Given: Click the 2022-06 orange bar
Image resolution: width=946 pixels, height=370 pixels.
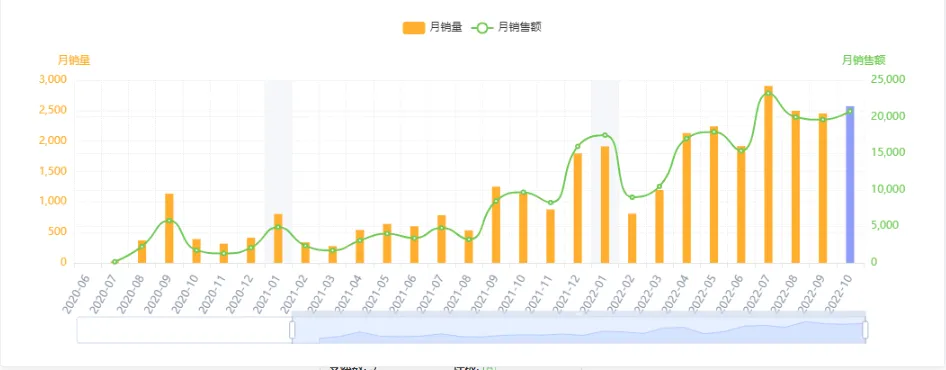Looking at the screenshot, I should tap(741, 205).
